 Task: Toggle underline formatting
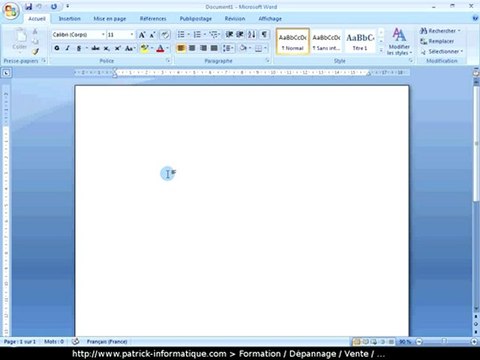click(x=79, y=48)
